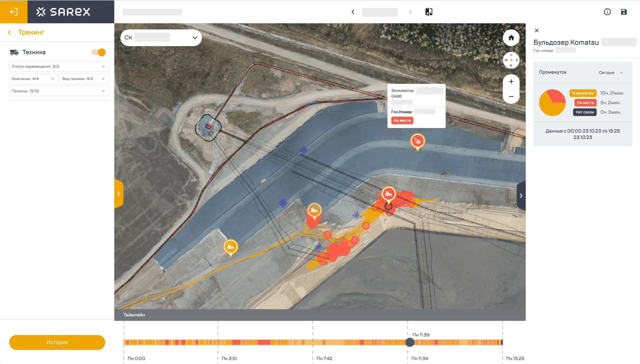This screenshot has height=364, width=640.
Task: Open the Геозоны 12/12 dropdown
Action: (x=59, y=91)
